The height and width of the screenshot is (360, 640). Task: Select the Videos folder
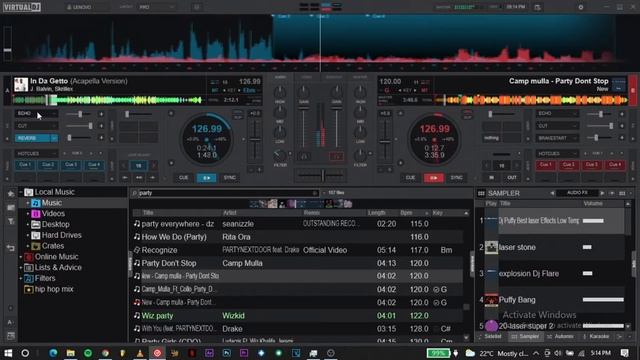(53, 213)
